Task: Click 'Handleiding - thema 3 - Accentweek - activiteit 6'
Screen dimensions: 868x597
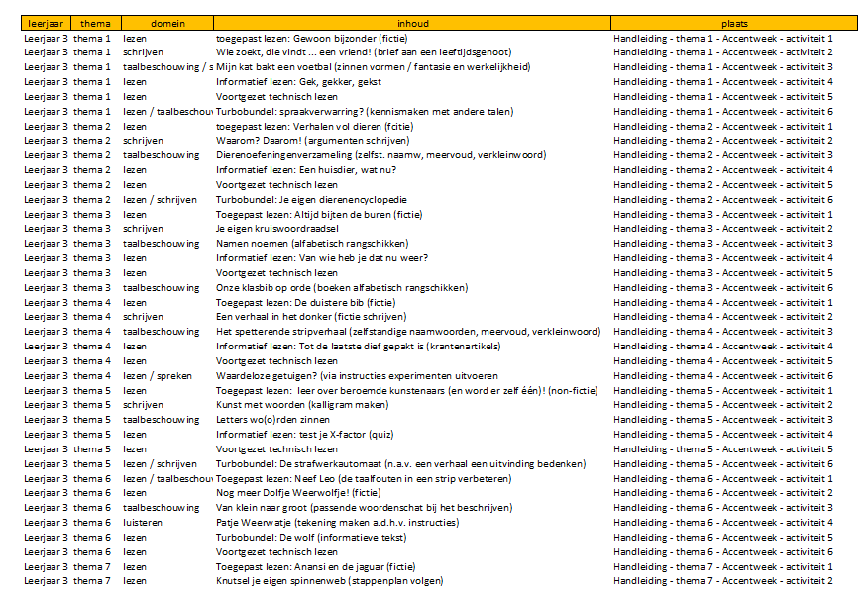Action: click(x=723, y=288)
